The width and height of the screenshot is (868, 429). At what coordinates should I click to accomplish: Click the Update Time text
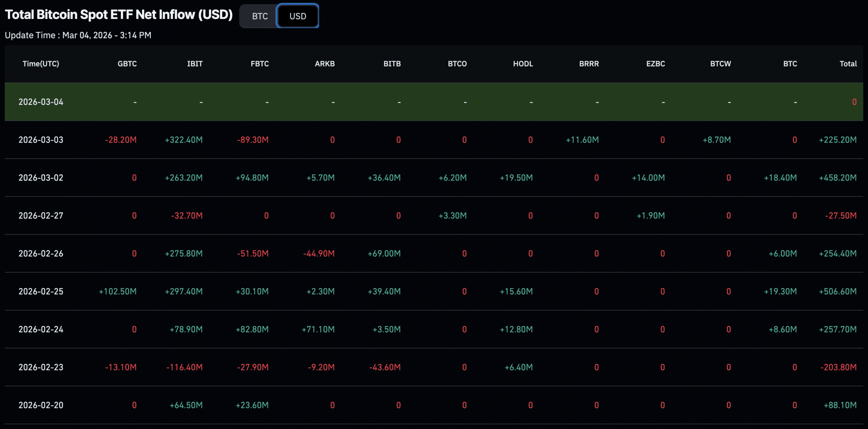[x=78, y=35]
